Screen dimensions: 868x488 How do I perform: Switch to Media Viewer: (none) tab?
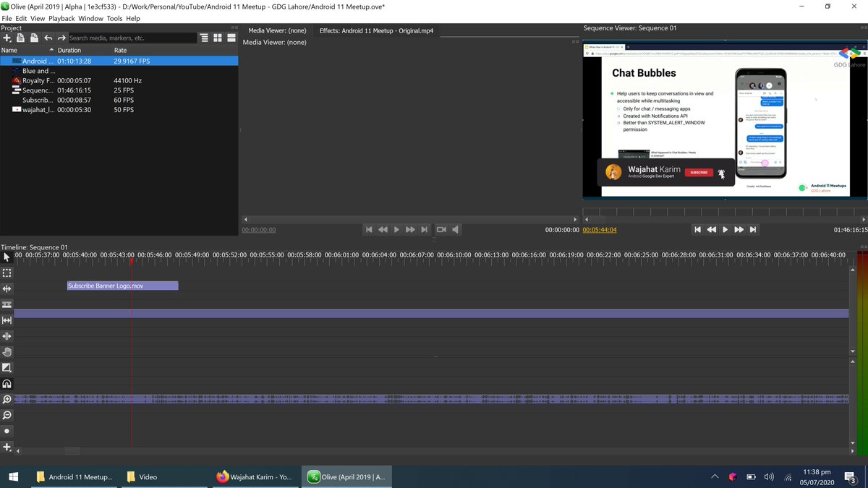coord(277,31)
